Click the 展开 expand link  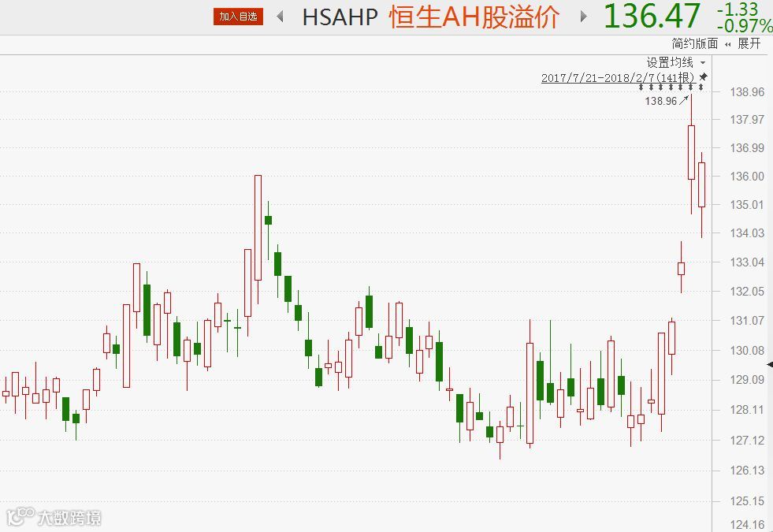(x=749, y=43)
